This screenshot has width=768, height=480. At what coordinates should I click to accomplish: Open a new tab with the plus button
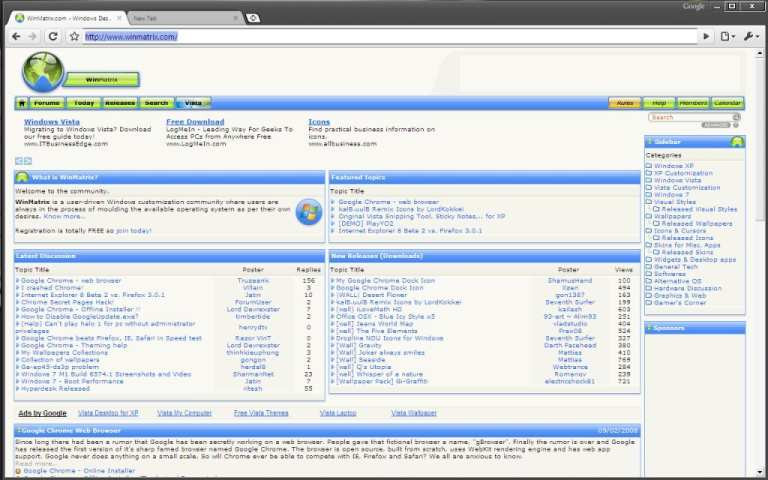tap(253, 18)
